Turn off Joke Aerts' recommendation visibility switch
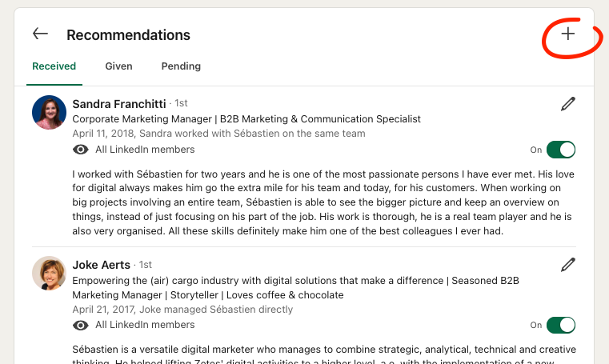The image size is (609, 364). pos(561,325)
